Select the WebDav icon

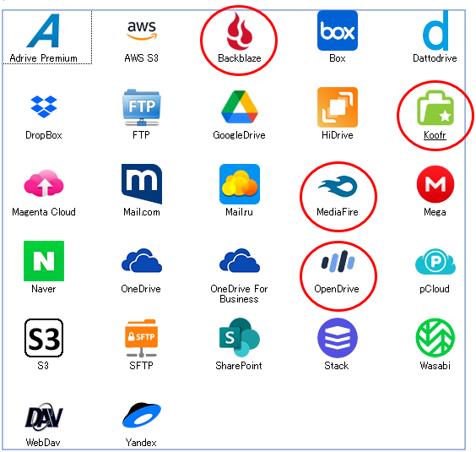tap(44, 417)
